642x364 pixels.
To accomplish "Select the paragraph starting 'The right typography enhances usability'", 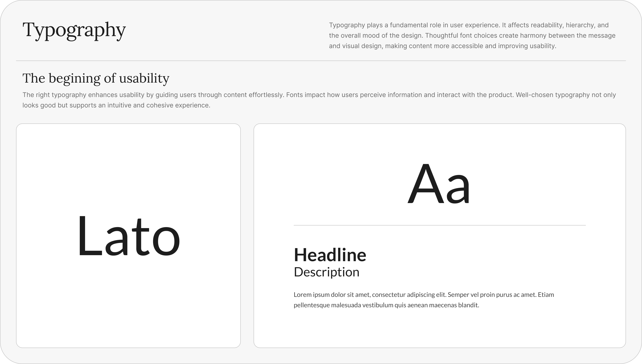I will click(319, 100).
